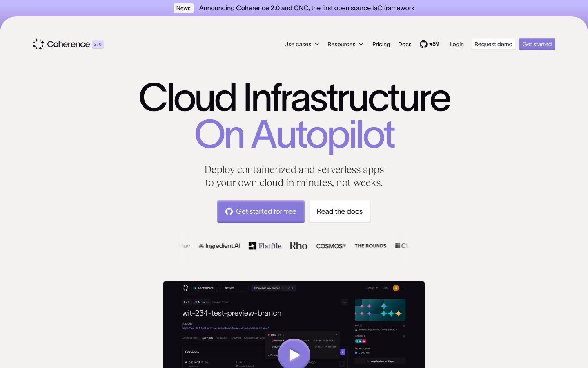Open ellipsis menu beside branch title
The height and width of the screenshot is (368, 588).
click(344, 302)
